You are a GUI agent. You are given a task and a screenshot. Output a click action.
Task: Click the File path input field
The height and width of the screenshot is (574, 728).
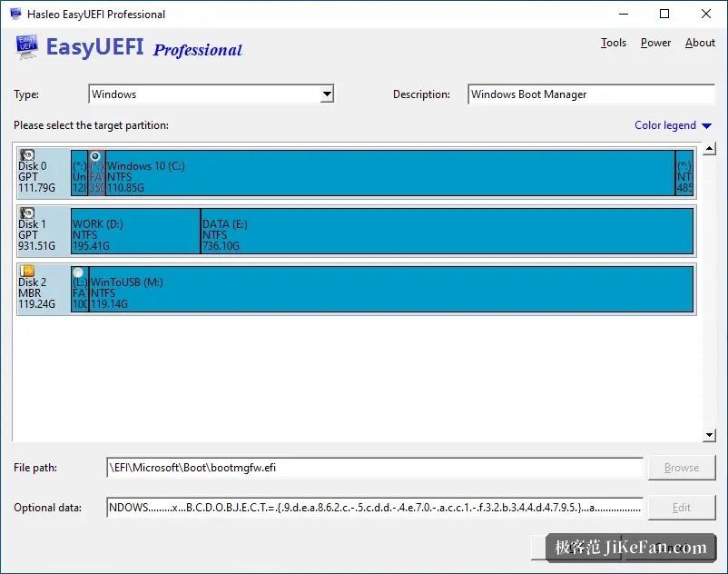[375, 468]
